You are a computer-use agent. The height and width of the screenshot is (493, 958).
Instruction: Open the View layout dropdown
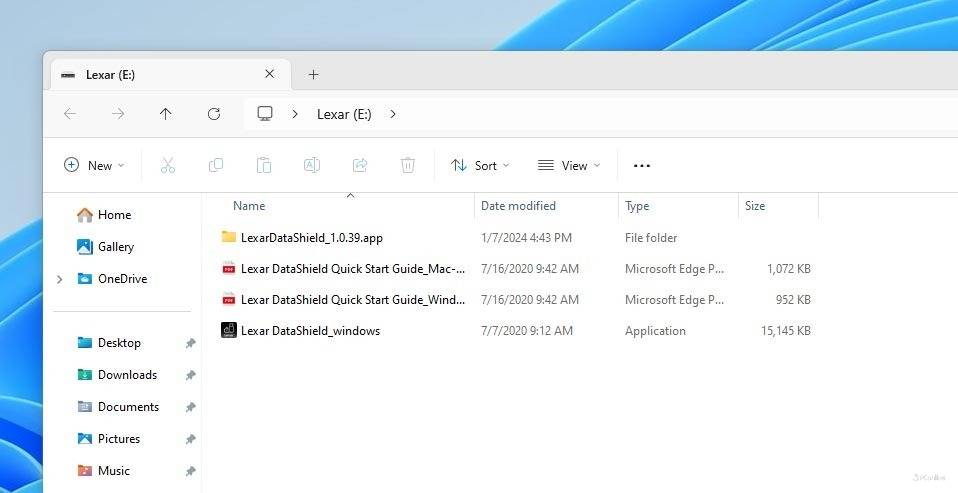(x=569, y=165)
